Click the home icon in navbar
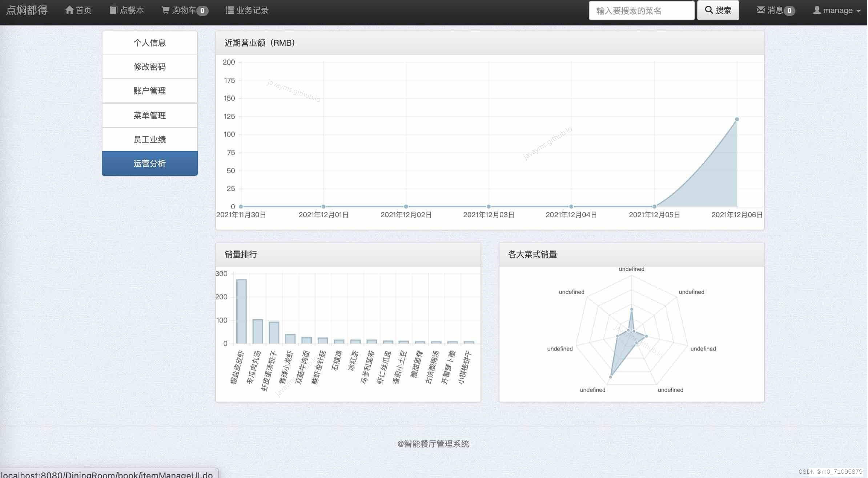Image resolution: width=868 pixels, height=478 pixels. [69, 10]
